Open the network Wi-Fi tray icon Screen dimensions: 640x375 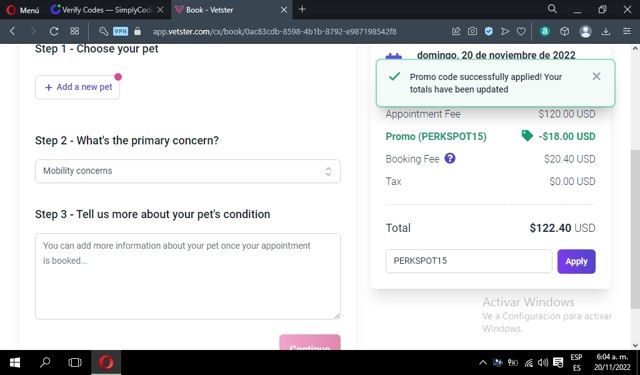click(529, 362)
